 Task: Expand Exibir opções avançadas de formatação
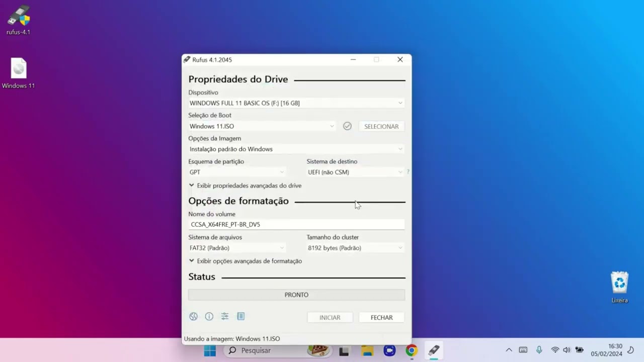tap(246, 261)
